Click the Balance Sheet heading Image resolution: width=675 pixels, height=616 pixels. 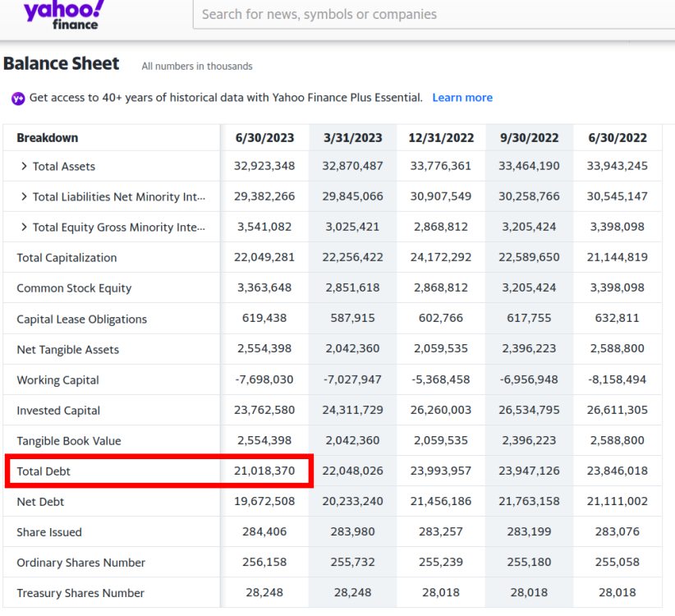[x=61, y=64]
